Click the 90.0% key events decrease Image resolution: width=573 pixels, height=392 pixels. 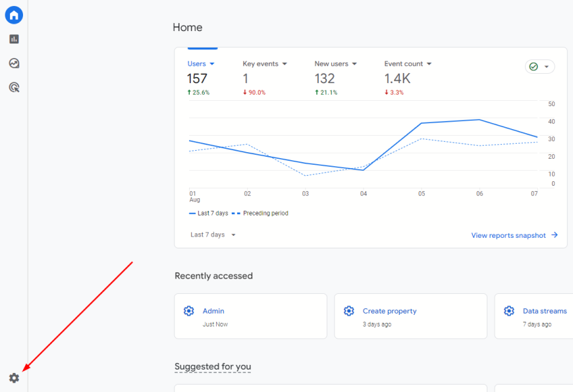click(x=254, y=92)
